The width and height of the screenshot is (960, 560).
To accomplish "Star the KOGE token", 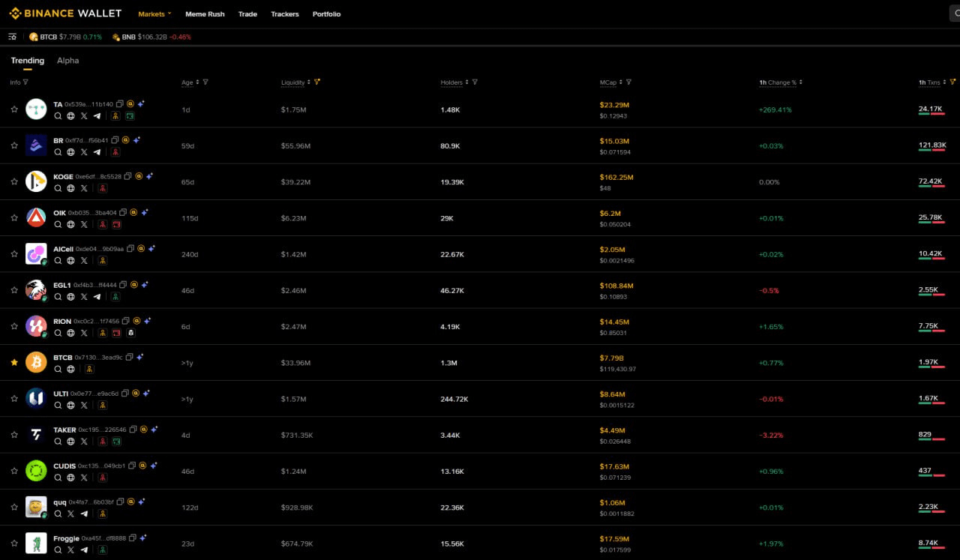I will click(x=14, y=181).
